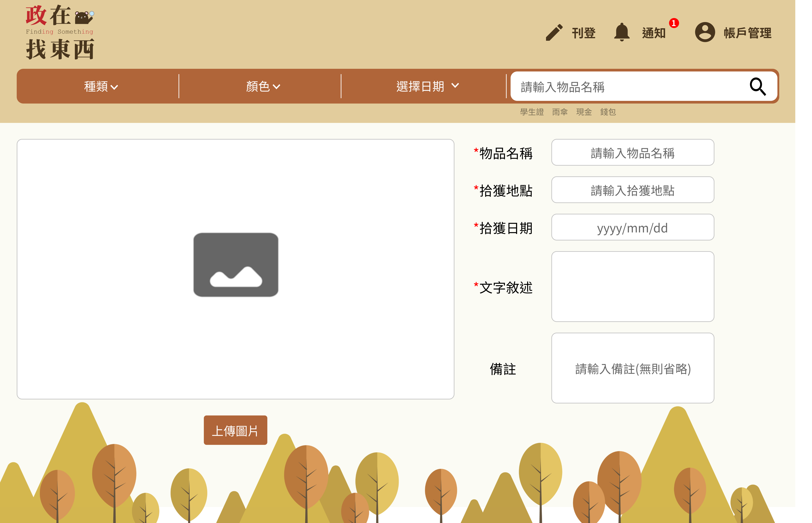
Task: Select the 錢包 suggested keyword
Action: tap(608, 112)
